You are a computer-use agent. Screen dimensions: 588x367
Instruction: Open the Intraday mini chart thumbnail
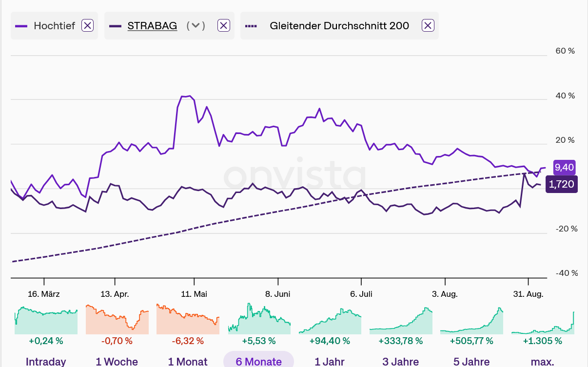coord(46,320)
